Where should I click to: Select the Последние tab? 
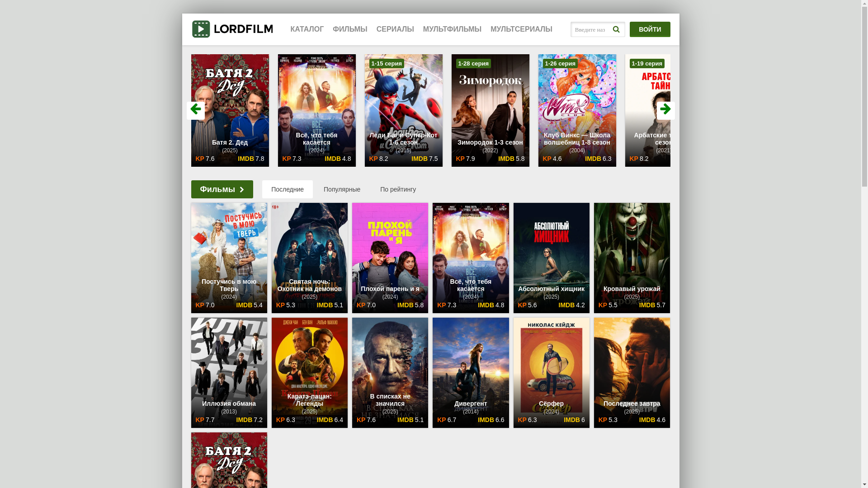click(288, 189)
